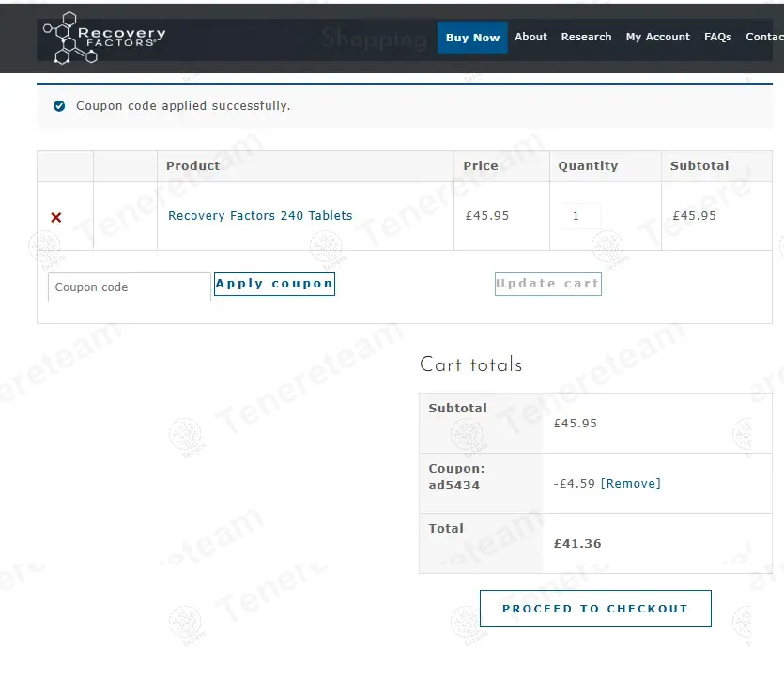This screenshot has width=784, height=682.
Task: Open the Research menu item
Action: point(586,37)
